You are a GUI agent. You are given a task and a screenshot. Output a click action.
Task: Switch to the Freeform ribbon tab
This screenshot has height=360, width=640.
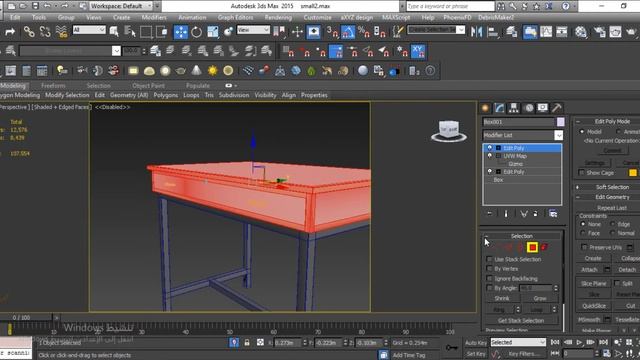point(53,86)
